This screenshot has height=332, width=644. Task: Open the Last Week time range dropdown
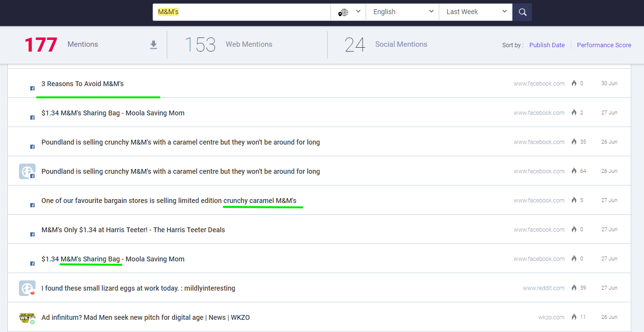[475, 12]
